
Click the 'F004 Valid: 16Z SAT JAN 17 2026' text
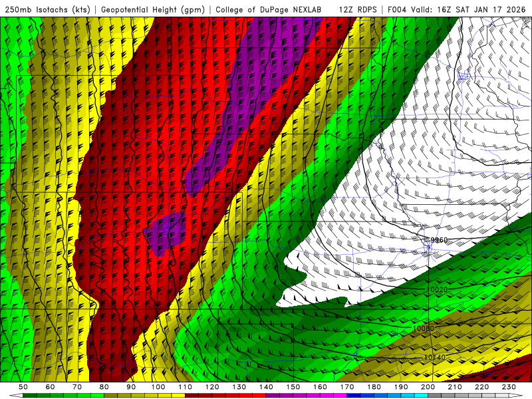click(x=456, y=10)
